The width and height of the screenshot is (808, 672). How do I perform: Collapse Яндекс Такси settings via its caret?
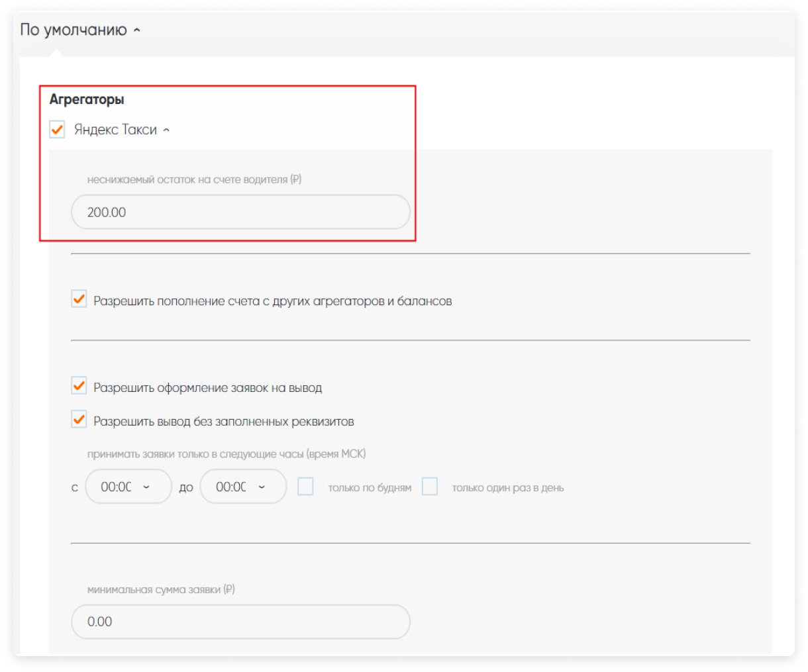click(x=166, y=130)
